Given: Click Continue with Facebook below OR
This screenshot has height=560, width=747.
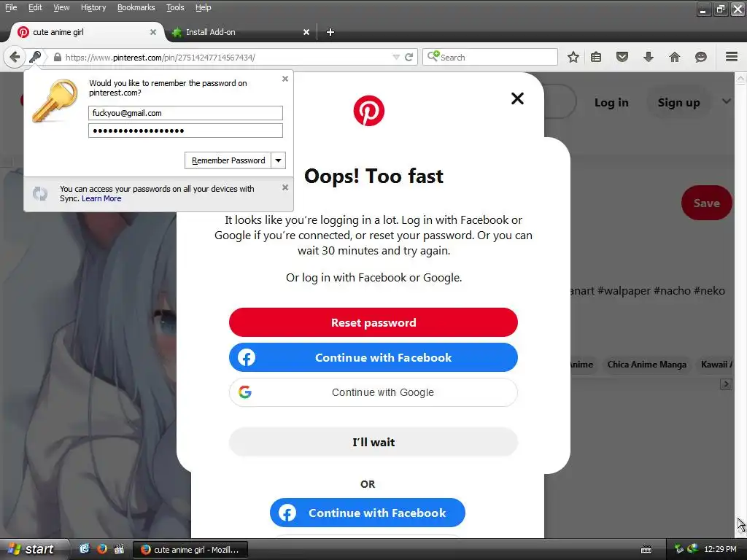Looking at the screenshot, I should coord(368,513).
